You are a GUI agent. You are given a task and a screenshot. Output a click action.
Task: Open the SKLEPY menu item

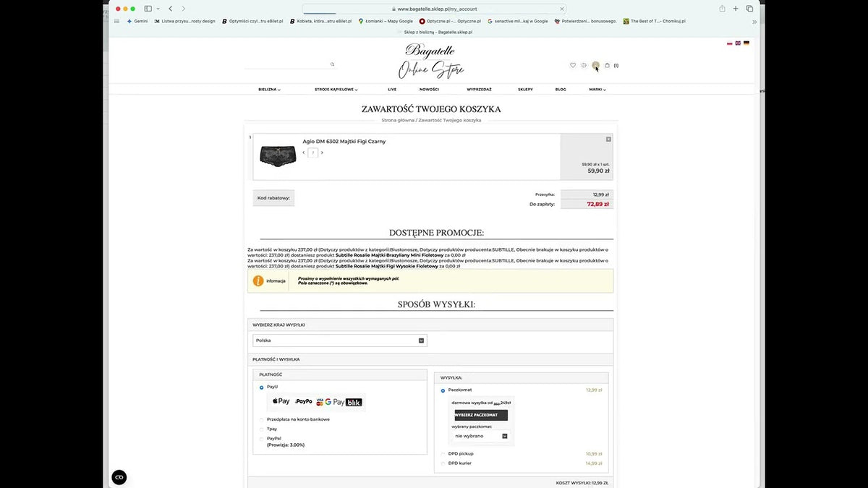525,90
